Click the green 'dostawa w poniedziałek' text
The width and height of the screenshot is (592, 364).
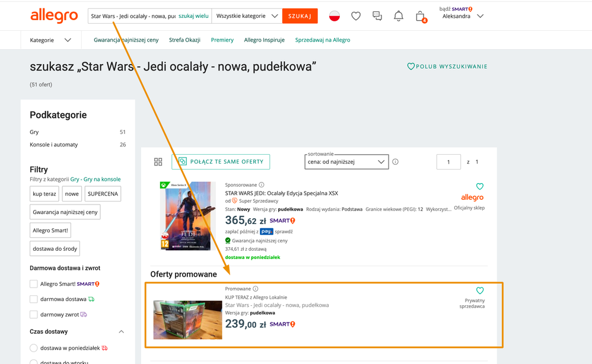pos(253,257)
